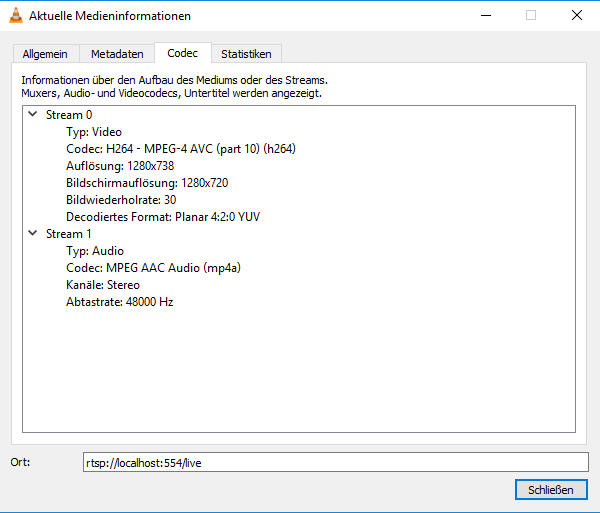Select the Codec tab

[x=182, y=53]
